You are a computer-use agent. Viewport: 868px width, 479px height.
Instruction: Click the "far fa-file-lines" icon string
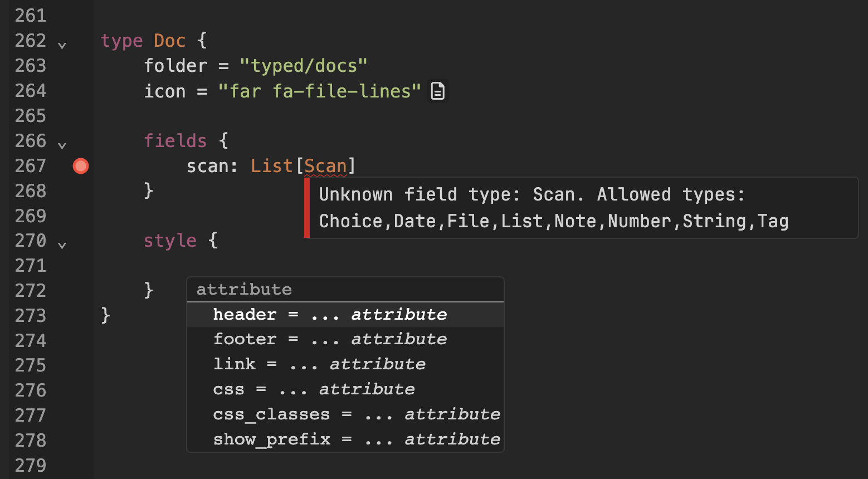tap(319, 91)
